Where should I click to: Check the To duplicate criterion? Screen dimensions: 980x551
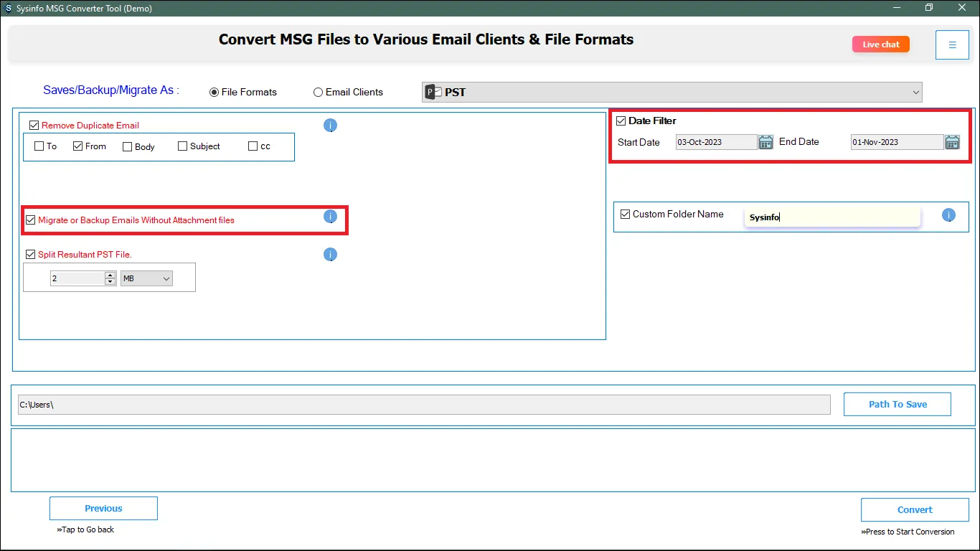pyautogui.click(x=39, y=146)
